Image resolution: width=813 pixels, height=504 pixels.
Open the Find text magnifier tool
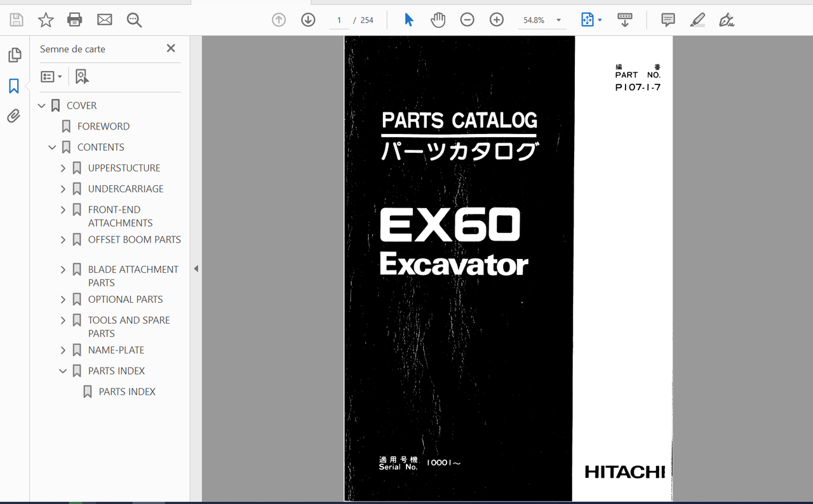pyautogui.click(x=134, y=20)
